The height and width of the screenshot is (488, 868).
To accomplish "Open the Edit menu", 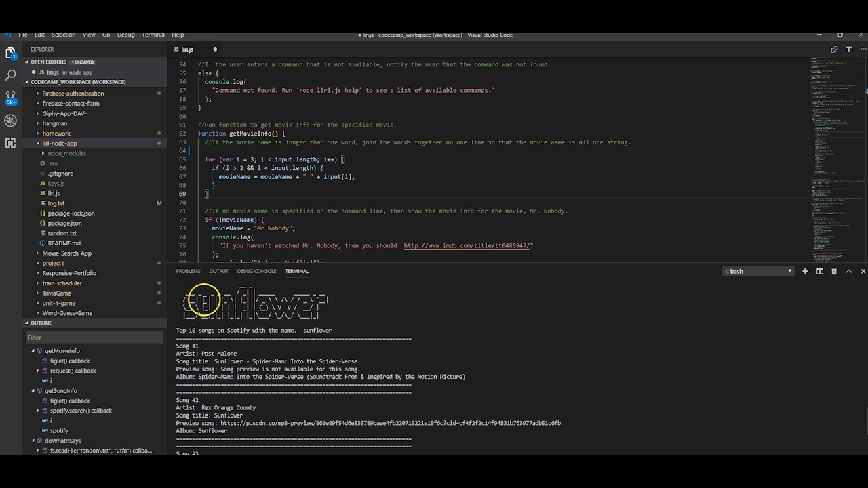I will tap(39, 35).
